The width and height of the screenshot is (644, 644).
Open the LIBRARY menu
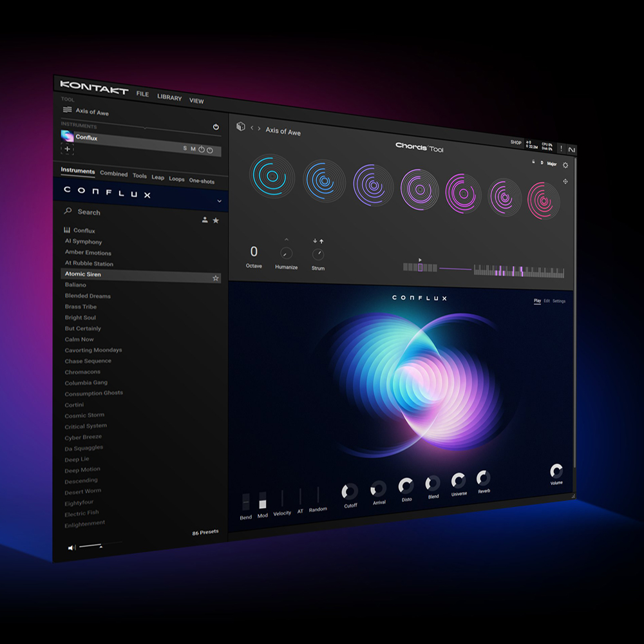tap(169, 97)
